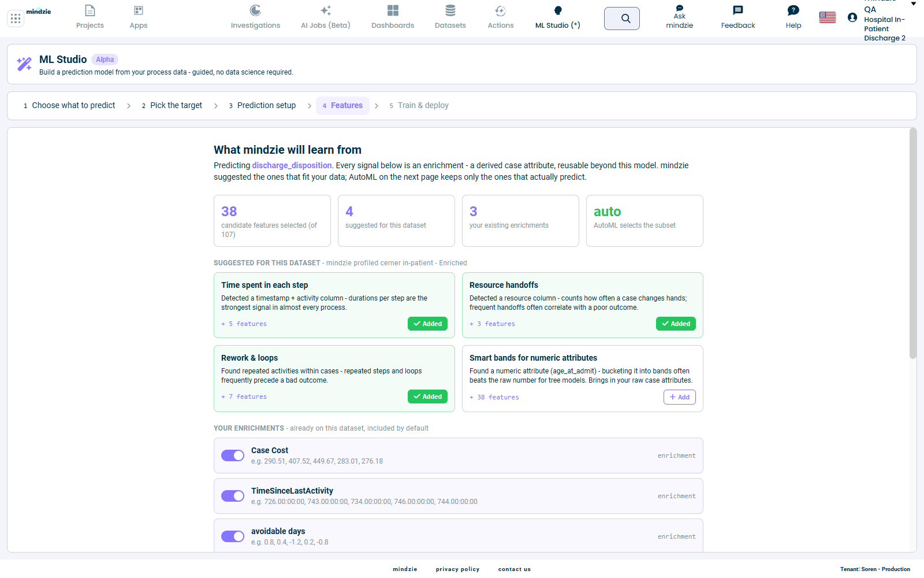
Task: Open the Apps icon
Action: 139,10
